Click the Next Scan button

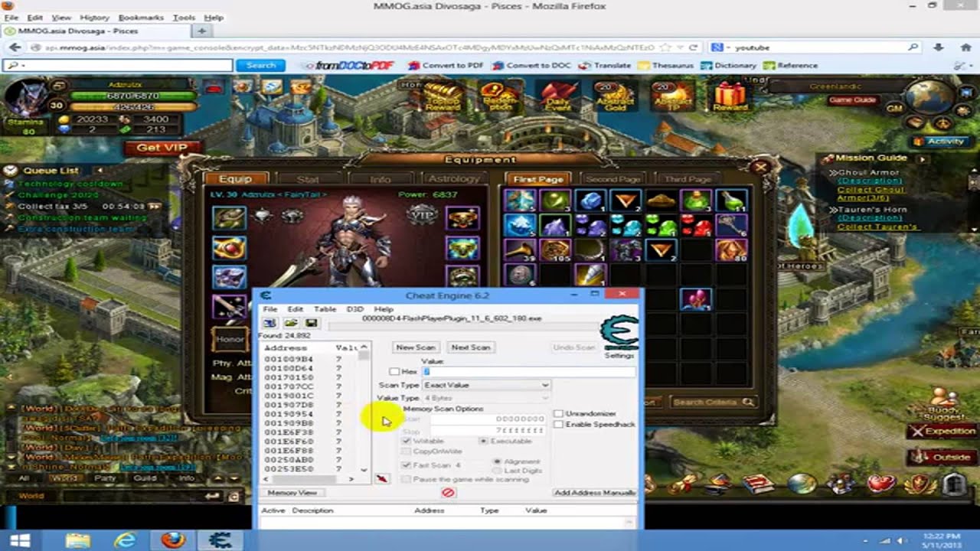[471, 347]
